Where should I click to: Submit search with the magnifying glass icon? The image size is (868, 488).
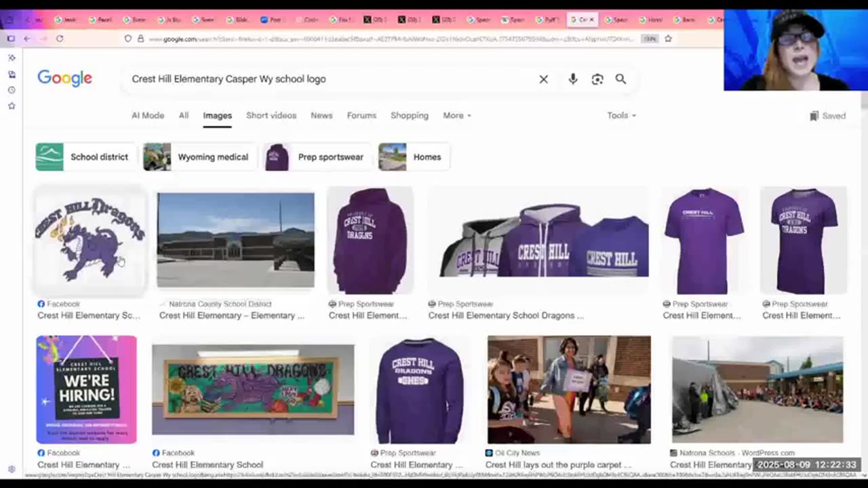pos(620,79)
